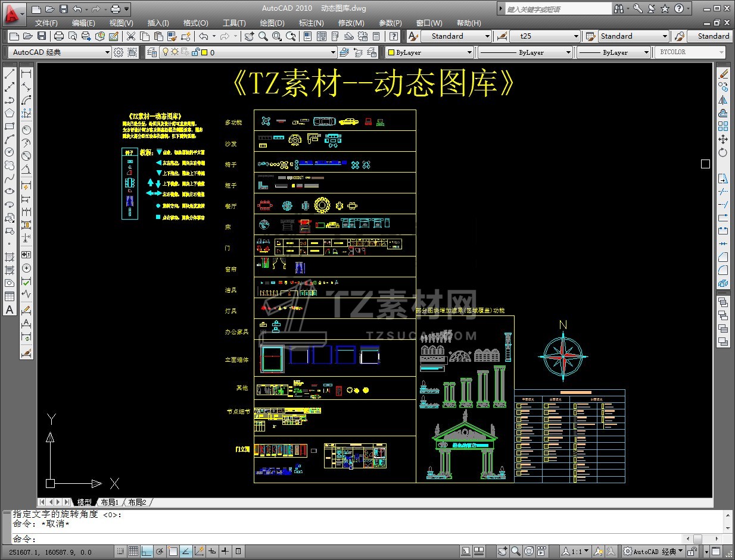
Task: Select the Revision Cloud tool
Action: (10, 165)
